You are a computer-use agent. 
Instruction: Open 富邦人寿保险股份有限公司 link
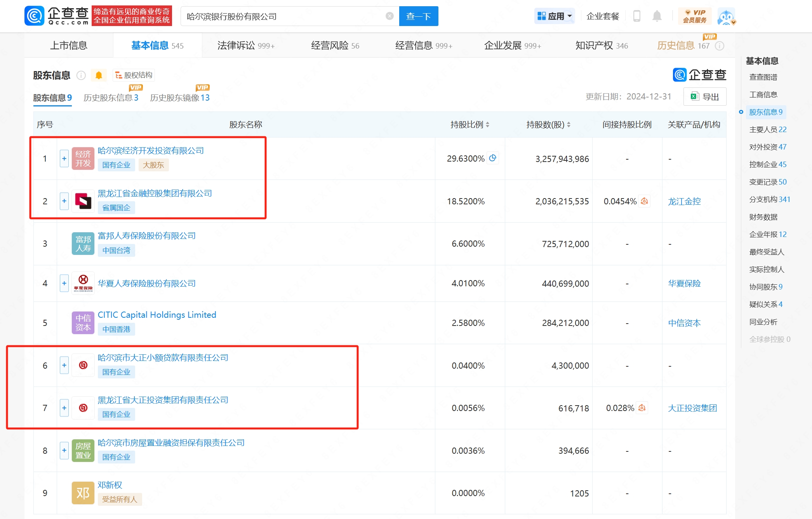(146, 235)
